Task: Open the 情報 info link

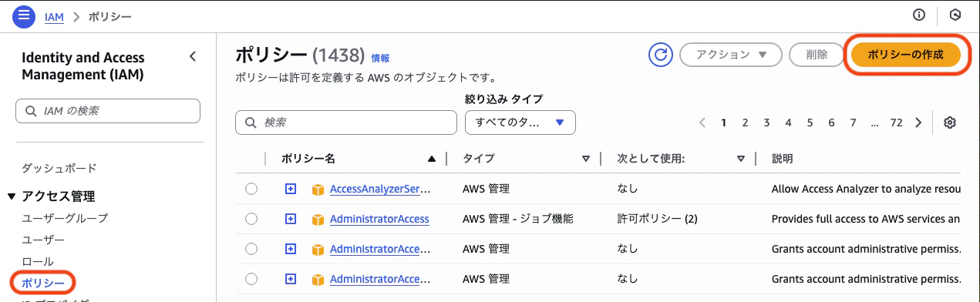Action: (380, 58)
